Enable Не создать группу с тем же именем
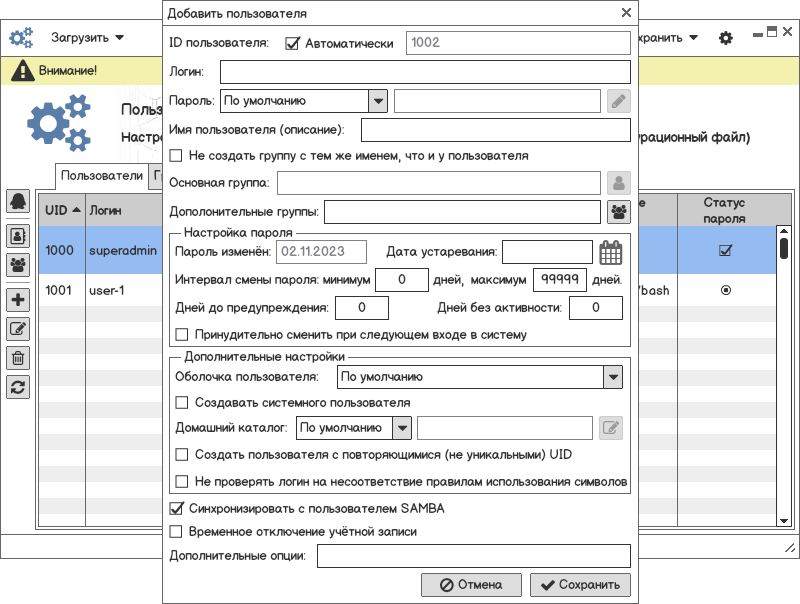 tap(176, 156)
